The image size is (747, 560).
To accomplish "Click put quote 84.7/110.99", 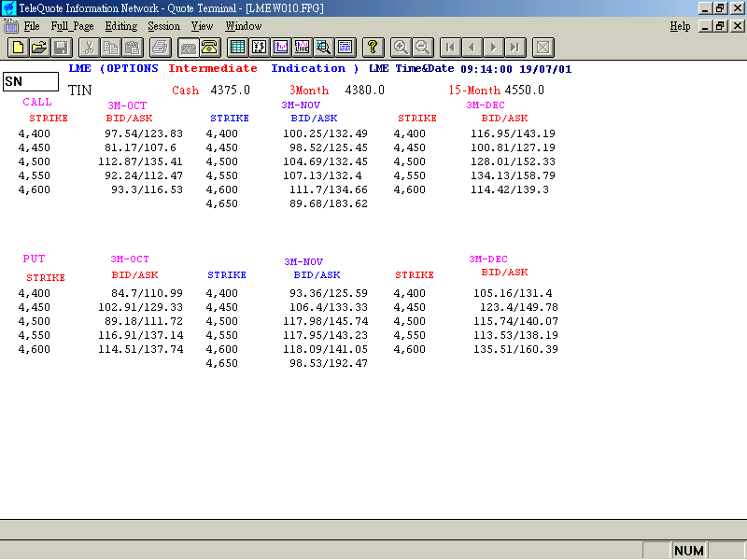I will coord(147,293).
